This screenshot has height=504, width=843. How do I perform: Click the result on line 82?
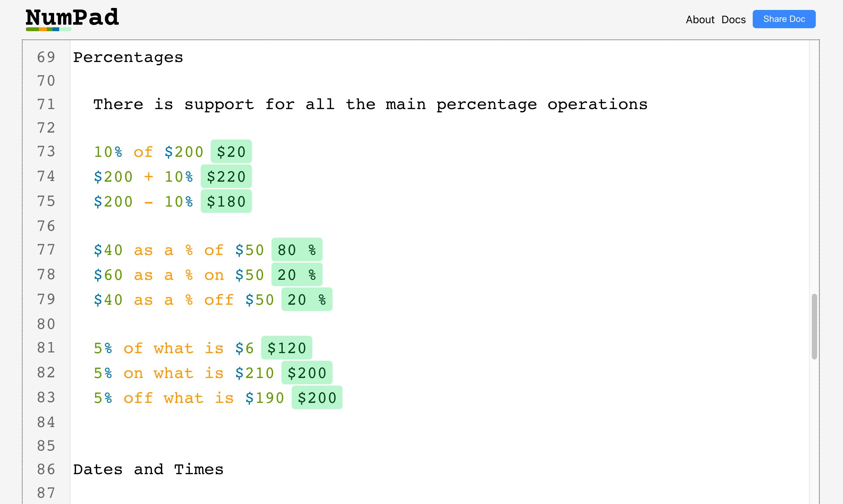(307, 373)
